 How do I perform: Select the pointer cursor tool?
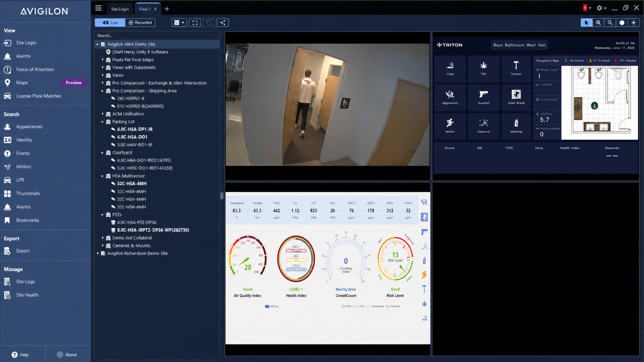(x=586, y=23)
